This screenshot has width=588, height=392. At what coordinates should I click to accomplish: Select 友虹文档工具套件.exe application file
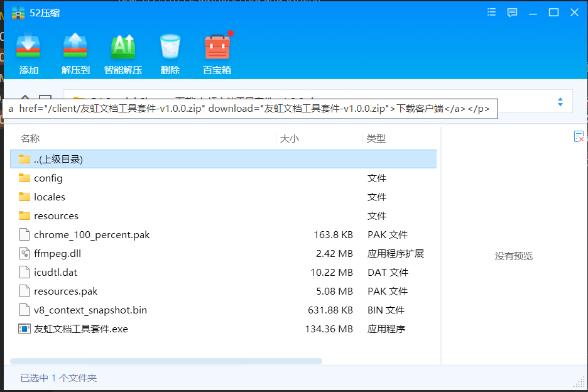tap(80, 329)
